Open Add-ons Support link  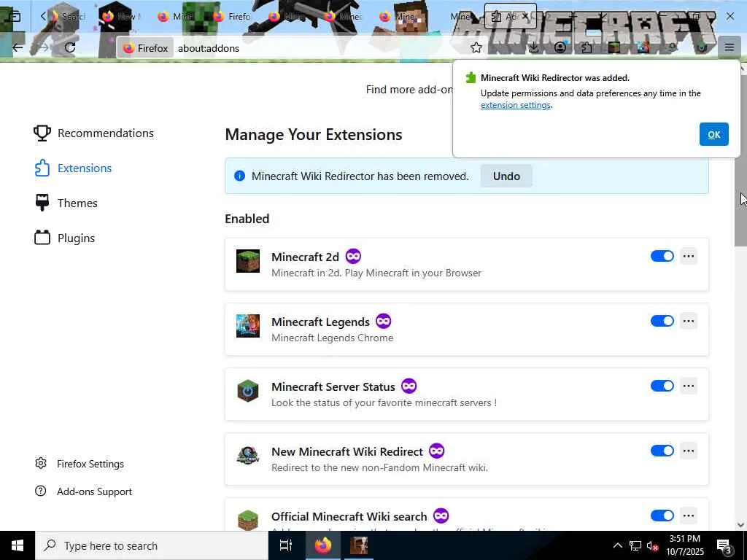[x=84, y=491]
